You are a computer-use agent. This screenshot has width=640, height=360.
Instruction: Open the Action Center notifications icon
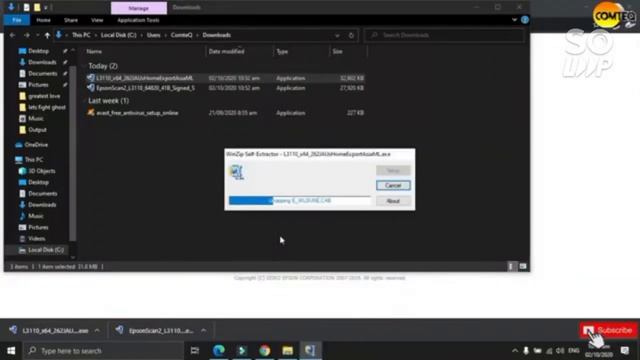[624, 351]
